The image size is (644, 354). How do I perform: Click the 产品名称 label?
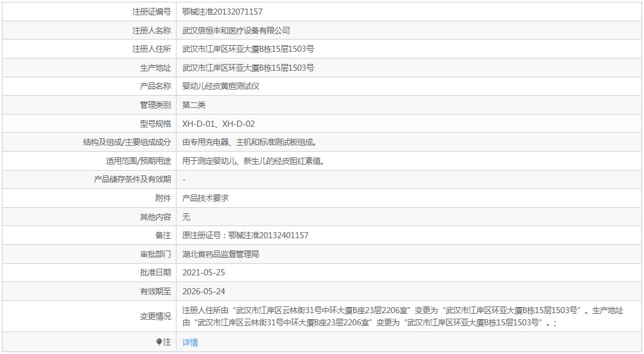[x=156, y=87]
